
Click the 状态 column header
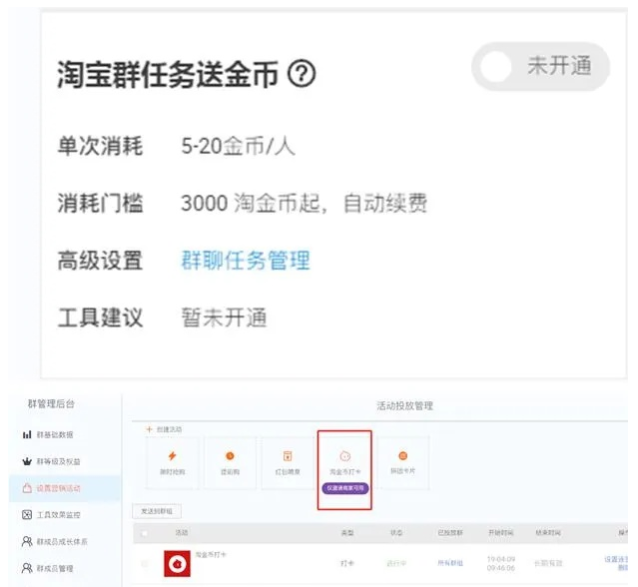396,532
